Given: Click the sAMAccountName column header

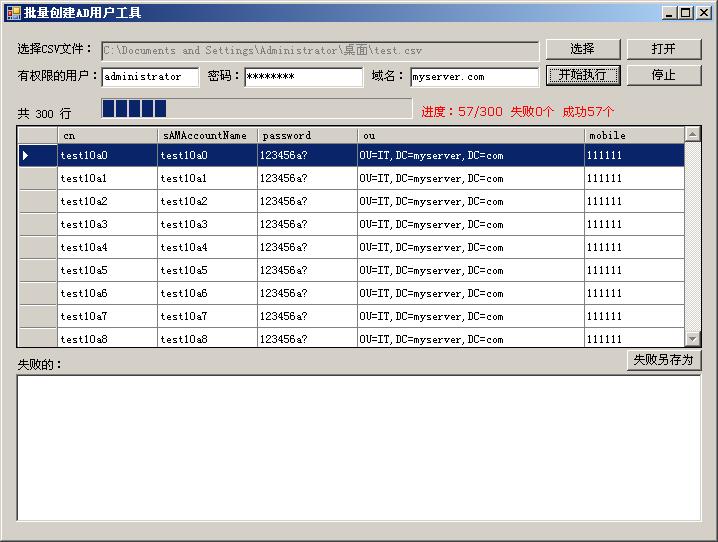Looking at the screenshot, I should coord(207,135).
